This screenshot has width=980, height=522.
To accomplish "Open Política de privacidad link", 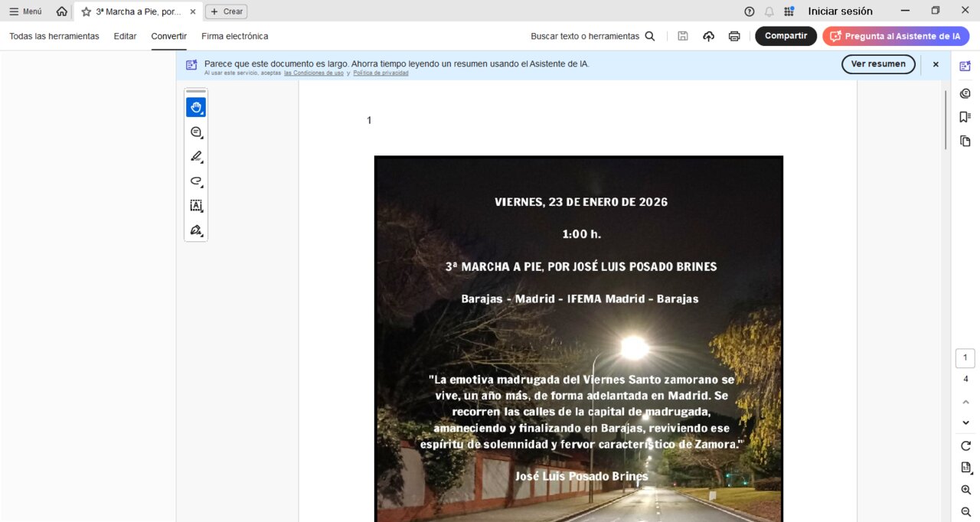I will click(x=381, y=73).
